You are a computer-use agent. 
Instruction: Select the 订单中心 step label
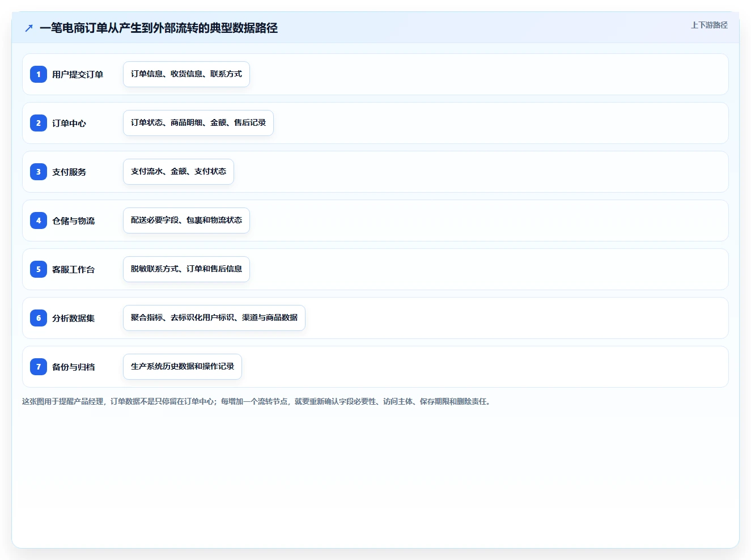[x=69, y=123]
